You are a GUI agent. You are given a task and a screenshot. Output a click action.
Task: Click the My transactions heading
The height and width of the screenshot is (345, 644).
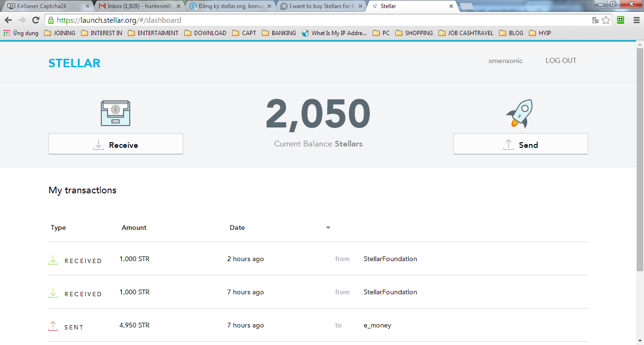click(x=82, y=191)
